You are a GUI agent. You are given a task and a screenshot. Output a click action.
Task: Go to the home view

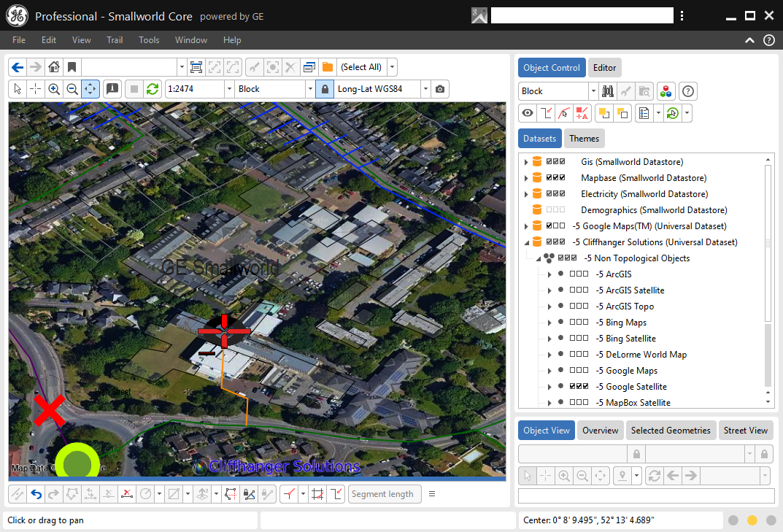(54, 67)
